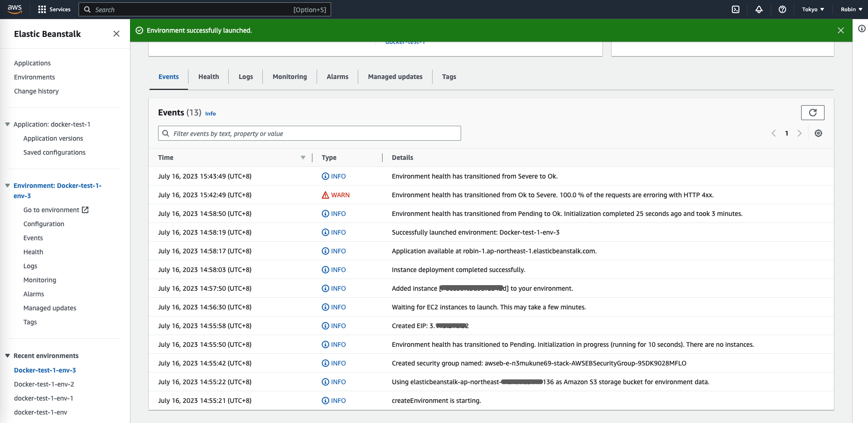Image resolution: width=868 pixels, height=423 pixels.
Task: Open the Tokyo region dropdown
Action: click(x=813, y=9)
